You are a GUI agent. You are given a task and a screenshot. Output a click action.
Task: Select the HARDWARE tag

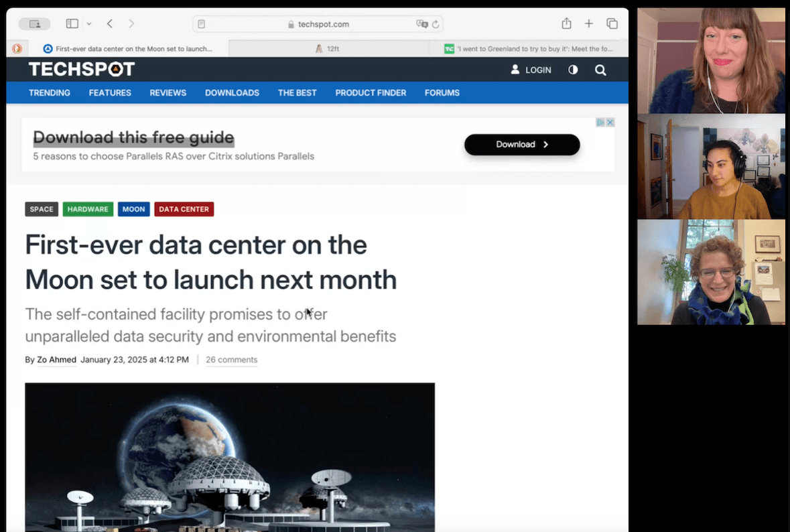88,209
